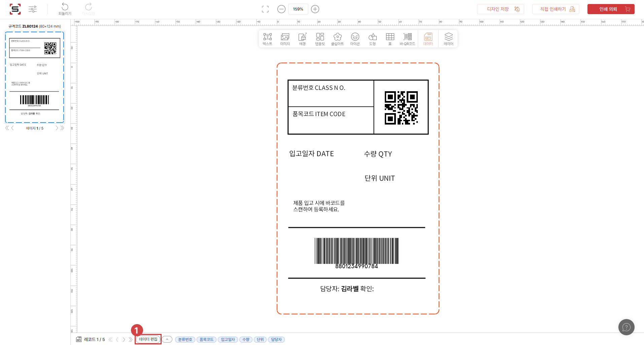The width and height of the screenshot is (644, 345).
Task: Open the Template (템플릿) panel
Action: pyautogui.click(x=320, y=39)
